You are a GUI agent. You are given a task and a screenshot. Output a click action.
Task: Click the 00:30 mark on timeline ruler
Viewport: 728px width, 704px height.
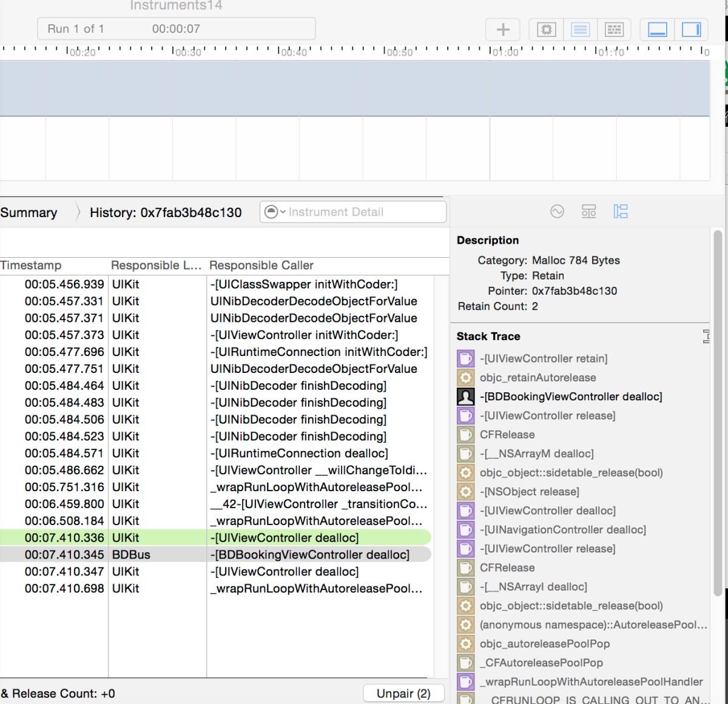tap(188, 52)
